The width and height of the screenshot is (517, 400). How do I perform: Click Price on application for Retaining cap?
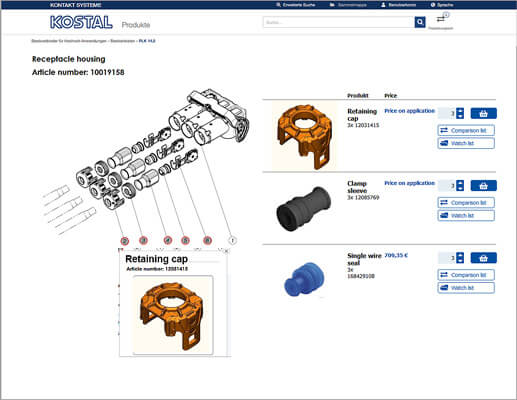(x=410, y=111)
